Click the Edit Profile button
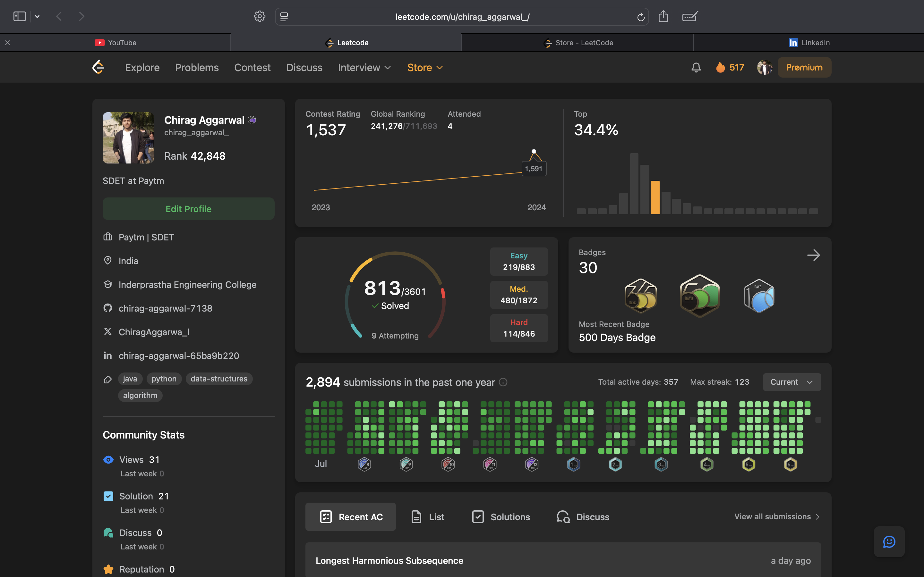The image size is (924, 577). [188, 209]
